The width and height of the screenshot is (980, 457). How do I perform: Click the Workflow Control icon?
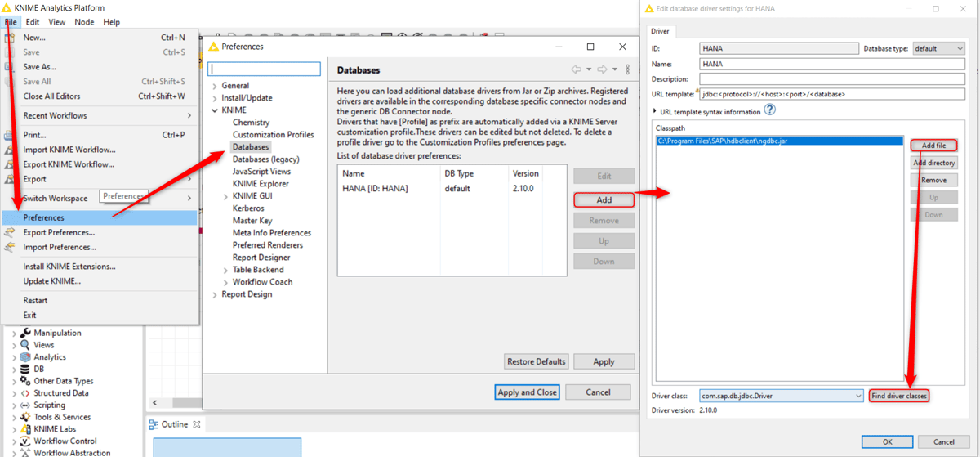click(25, 441)
